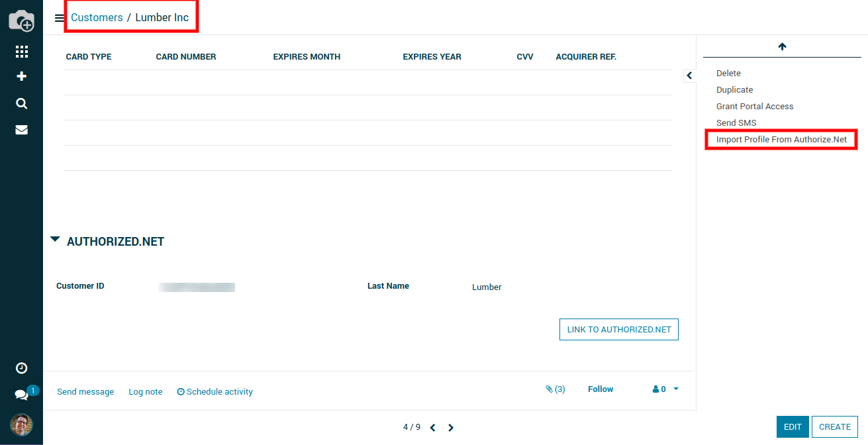This screenshot has height=445, width=868.
Task: Open the clock activities icon
Action: click(21, 368)
